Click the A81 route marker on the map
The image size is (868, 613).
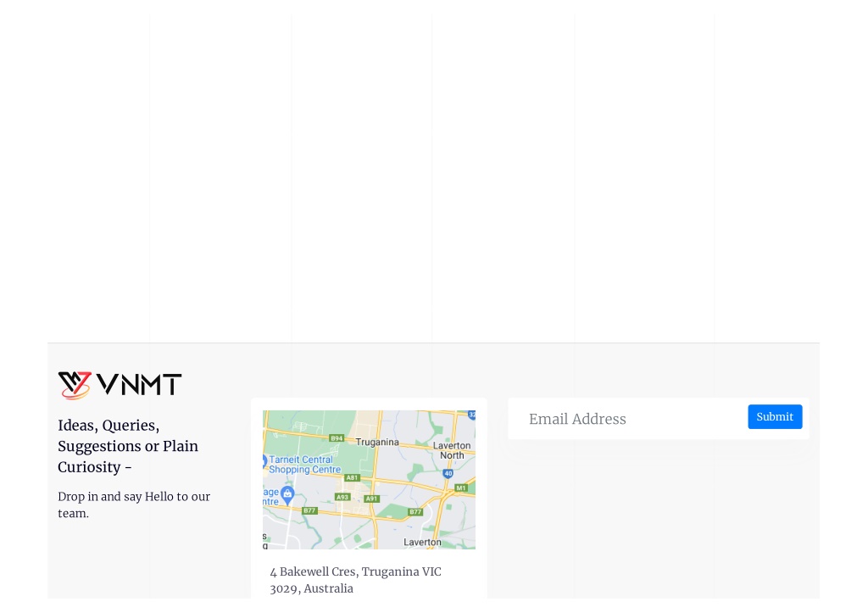point(352,477)
